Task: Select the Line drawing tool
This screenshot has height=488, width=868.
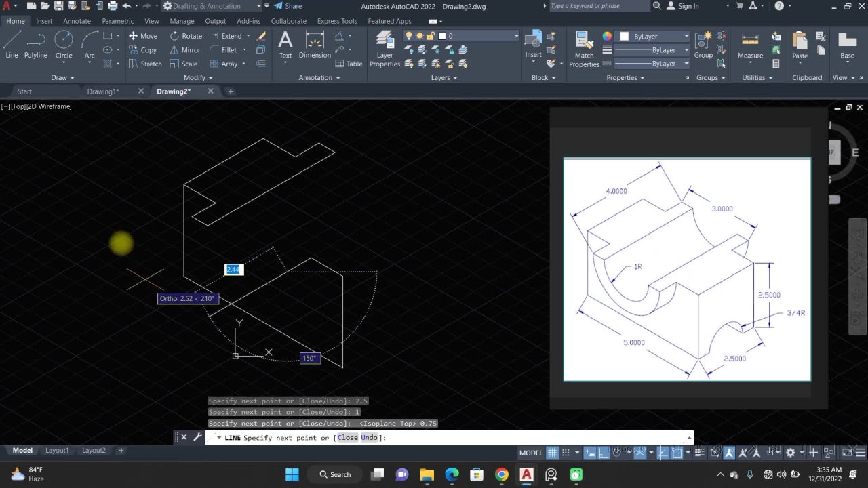Action: point(12,45)
